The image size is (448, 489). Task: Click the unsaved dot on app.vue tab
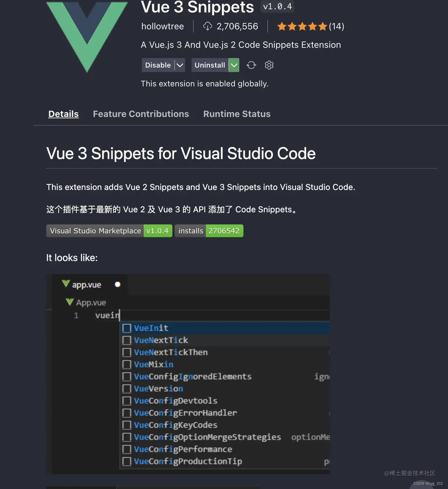click(x=118, y=284)
